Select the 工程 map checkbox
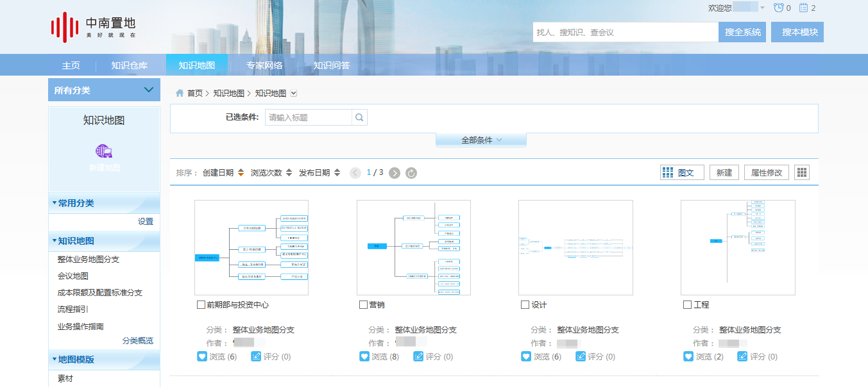868x387 pixels. coord(688,305)
